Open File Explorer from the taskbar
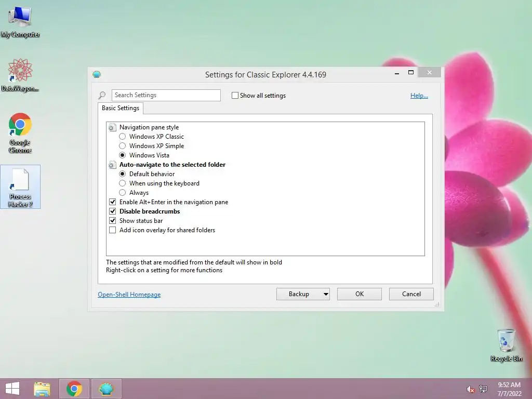This screenshot has width=532, height=399. (42, 389)
